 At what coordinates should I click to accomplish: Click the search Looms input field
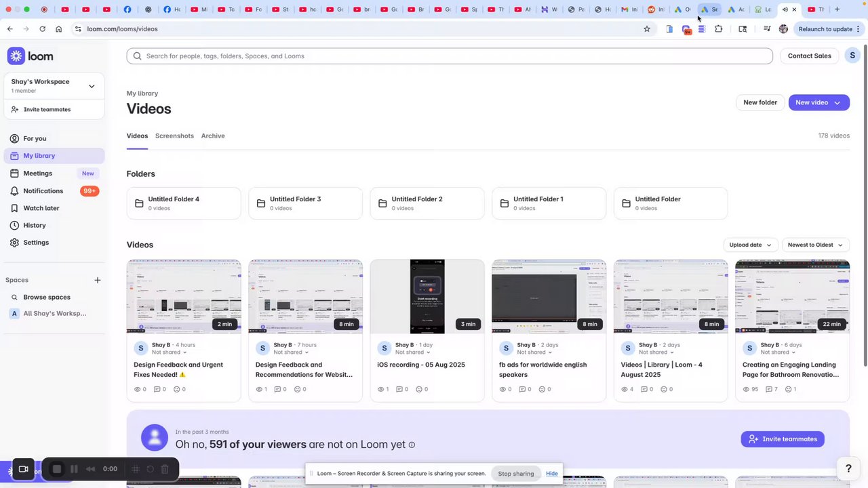point(450,56)
